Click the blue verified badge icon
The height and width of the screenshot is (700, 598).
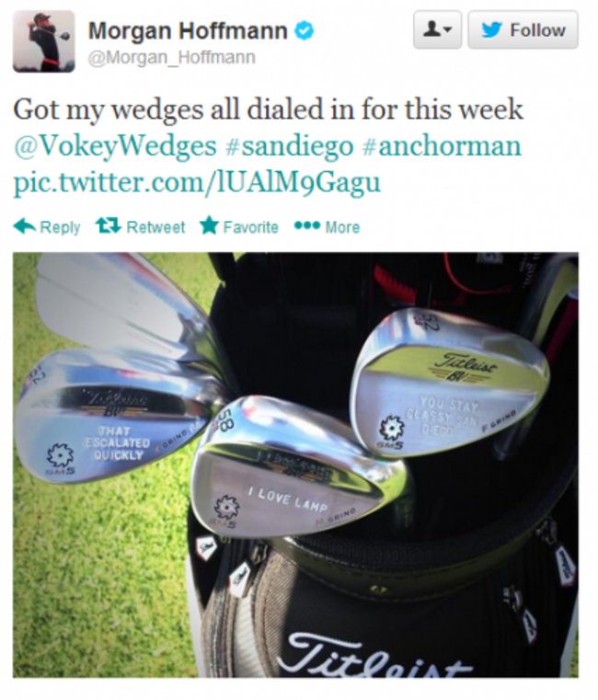click(305, 30)
